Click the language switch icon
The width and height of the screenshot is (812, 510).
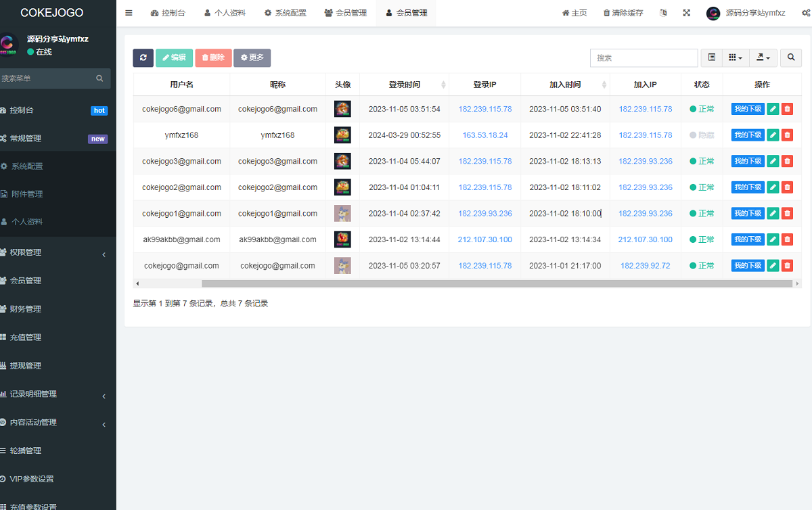tap(663, 13)
